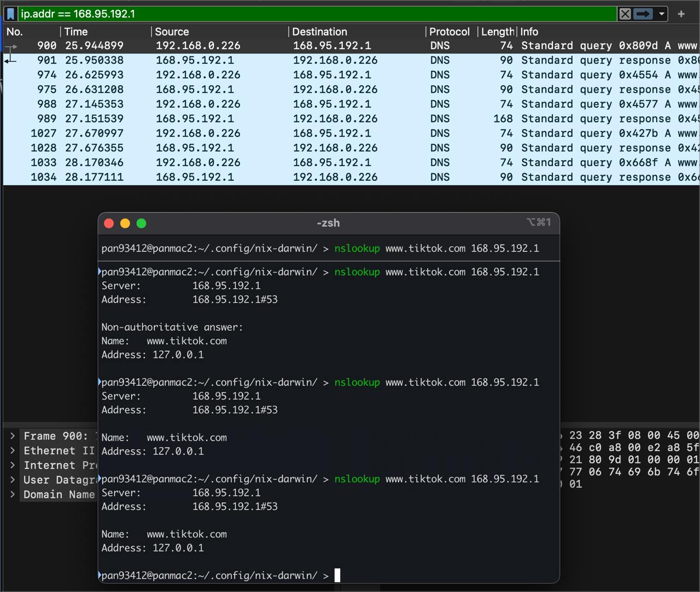Screen dimensions: 700x592
Task: Clear the display filter with the X button
Action: pos(625,14)
